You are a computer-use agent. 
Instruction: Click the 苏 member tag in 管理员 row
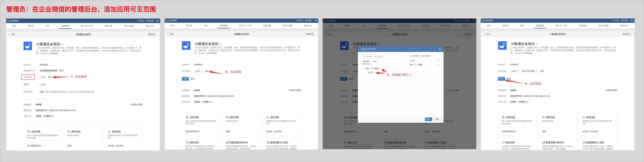43,84
